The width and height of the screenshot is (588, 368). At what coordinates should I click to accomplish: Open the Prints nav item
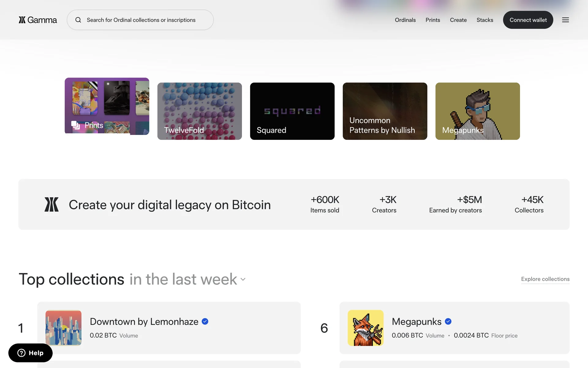[x=433, y=20]
